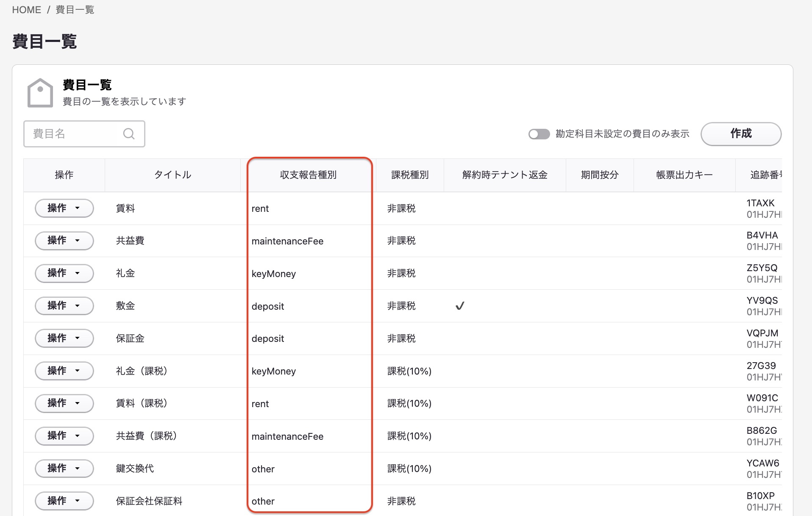Click tracking number B4VHA

point(762,235)
